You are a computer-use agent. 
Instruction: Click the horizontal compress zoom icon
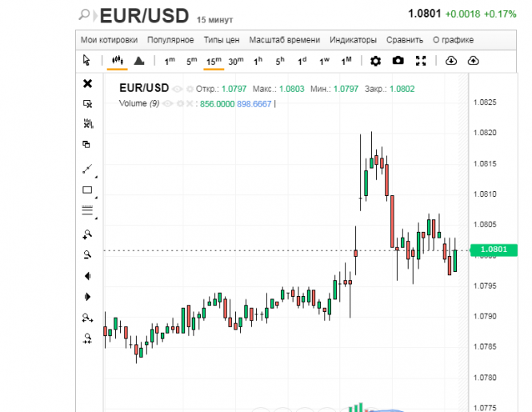(x=87, y=338)
